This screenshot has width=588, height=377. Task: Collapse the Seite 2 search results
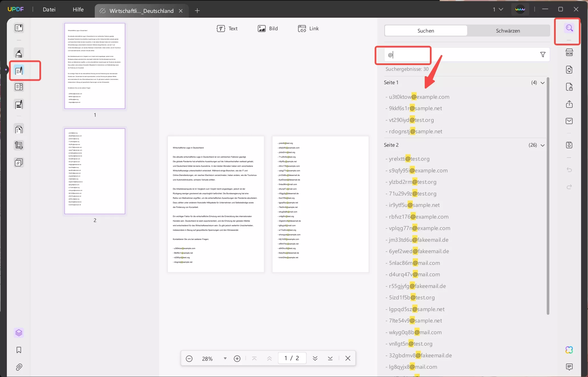tap(543, 145)
